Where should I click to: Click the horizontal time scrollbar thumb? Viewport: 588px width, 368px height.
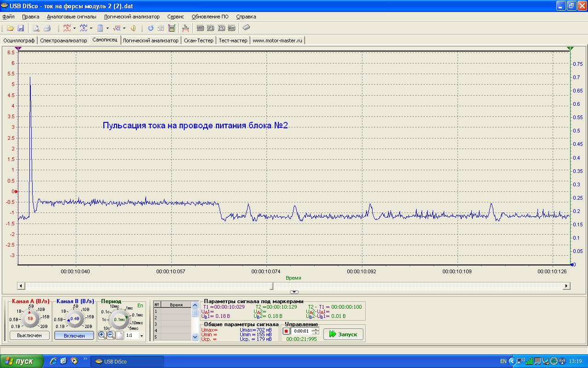[x=272, y=286]
